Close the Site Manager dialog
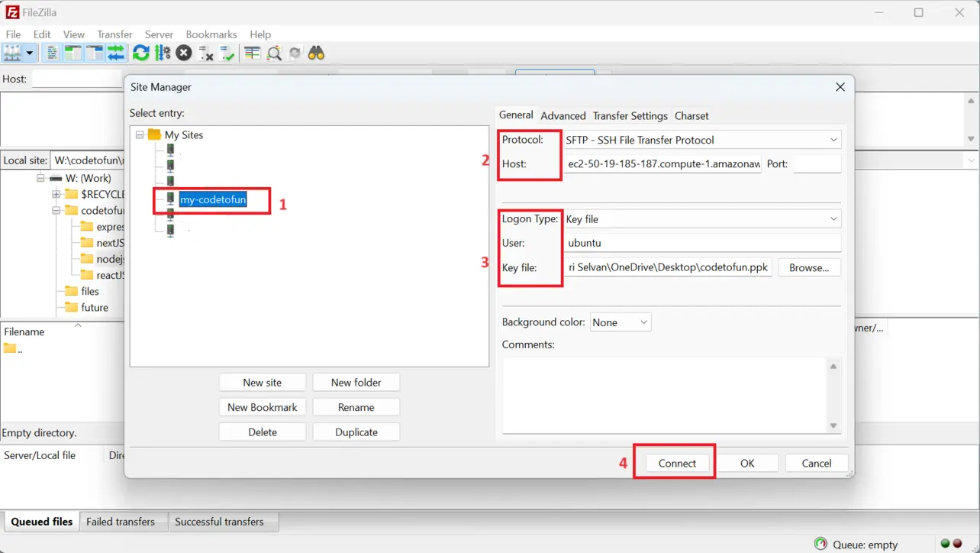980x553 pixels. 840,87
